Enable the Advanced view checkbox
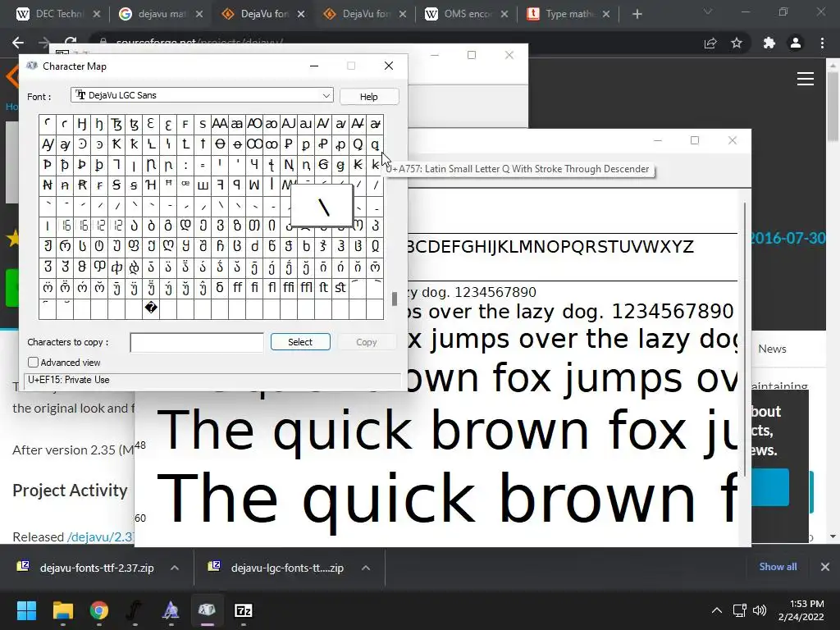Screen dimensions: 840x630 coord(33,362)
